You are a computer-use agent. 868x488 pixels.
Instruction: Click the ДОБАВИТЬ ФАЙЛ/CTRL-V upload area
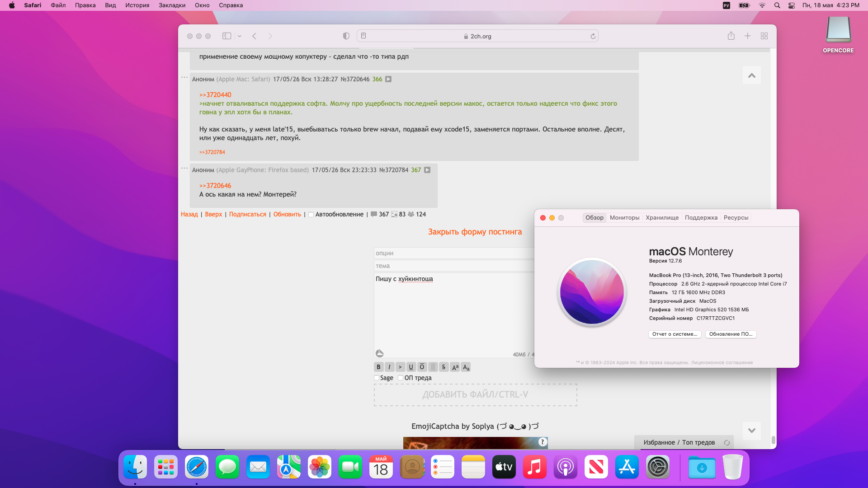click(x=475, y=394)
